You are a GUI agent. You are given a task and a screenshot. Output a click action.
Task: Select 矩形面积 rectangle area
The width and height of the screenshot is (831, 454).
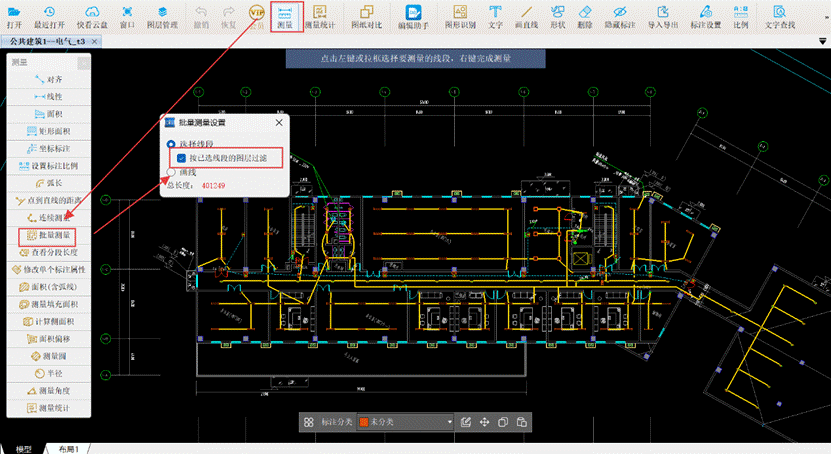coord(49,131)
